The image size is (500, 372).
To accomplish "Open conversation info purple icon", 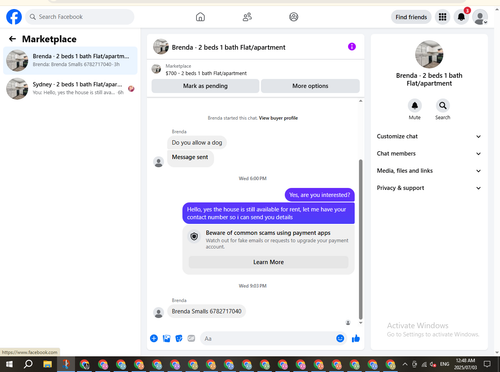I will pos(352,47).
